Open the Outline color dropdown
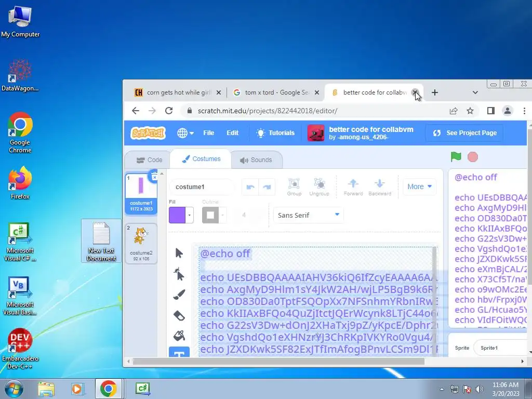 point(222,215)
